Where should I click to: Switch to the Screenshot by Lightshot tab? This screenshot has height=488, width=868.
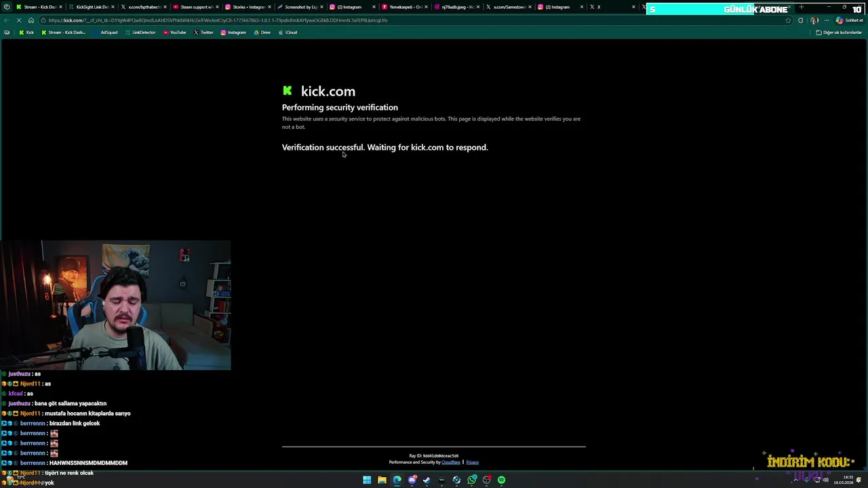[300, 7]
